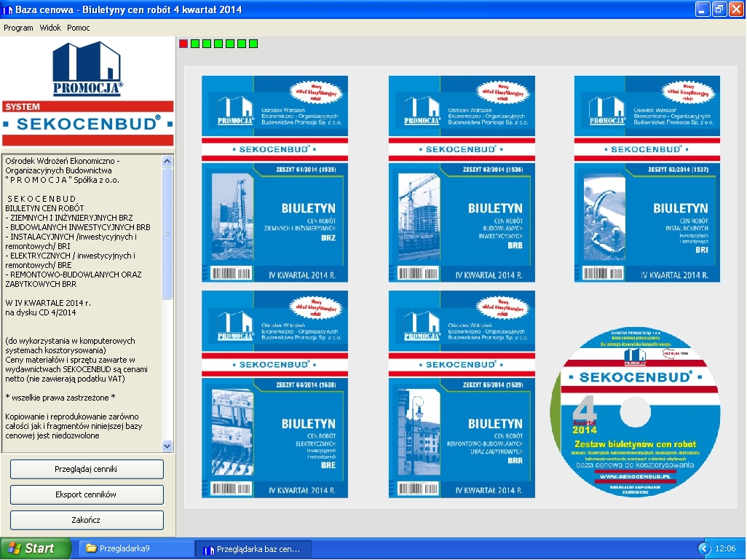This screenshot has width=747, height=560.
Task: Click the text 'BIULETYN CEN ROBÓT' in description
Action: tap(44, 208)
